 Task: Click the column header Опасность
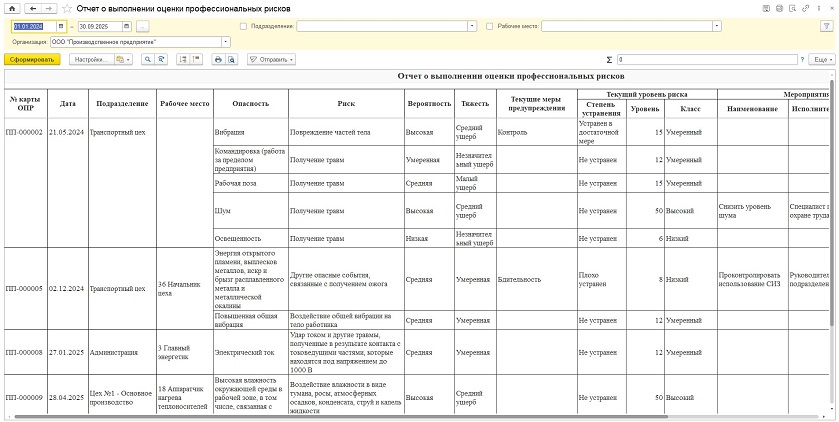click(x=250, y=104)
